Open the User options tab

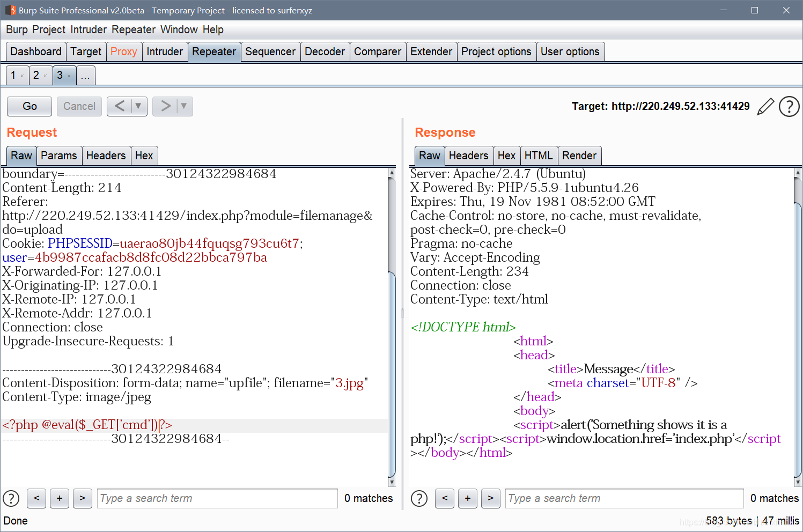click(570, 51)
